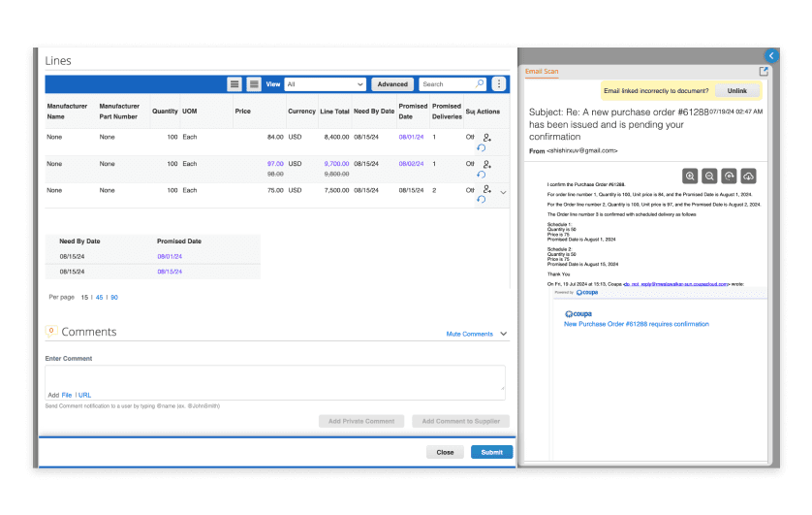The width and height of the screenshot is (812, 515).
Task: Click the File attachment link
Action: tap(67, 395)
